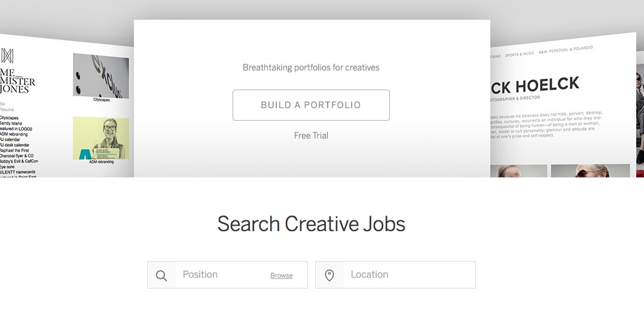Screen dimensions: 644x313
Task: Click the Hoelck portfolio title
Action: coord(535,86)
